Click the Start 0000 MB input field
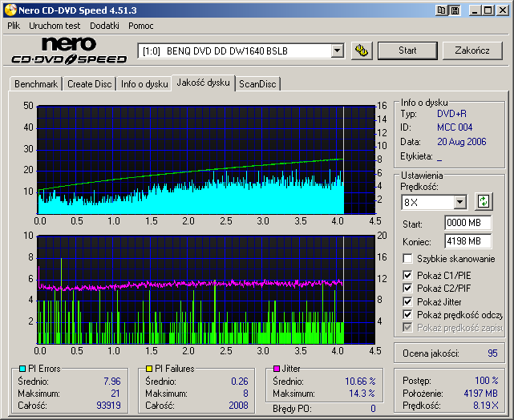 [x=467, y=223]
